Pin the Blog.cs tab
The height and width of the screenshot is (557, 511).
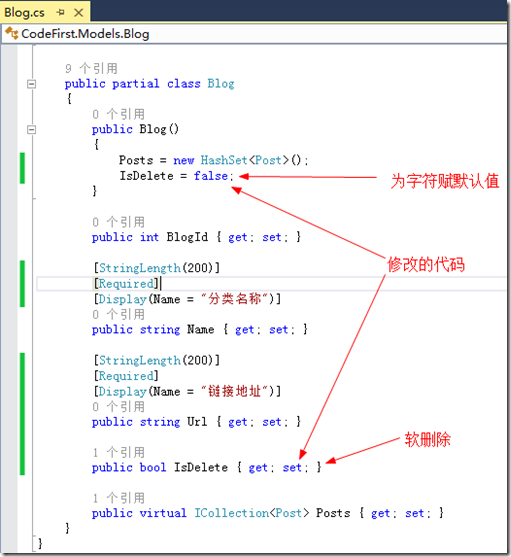click(61, 13)
